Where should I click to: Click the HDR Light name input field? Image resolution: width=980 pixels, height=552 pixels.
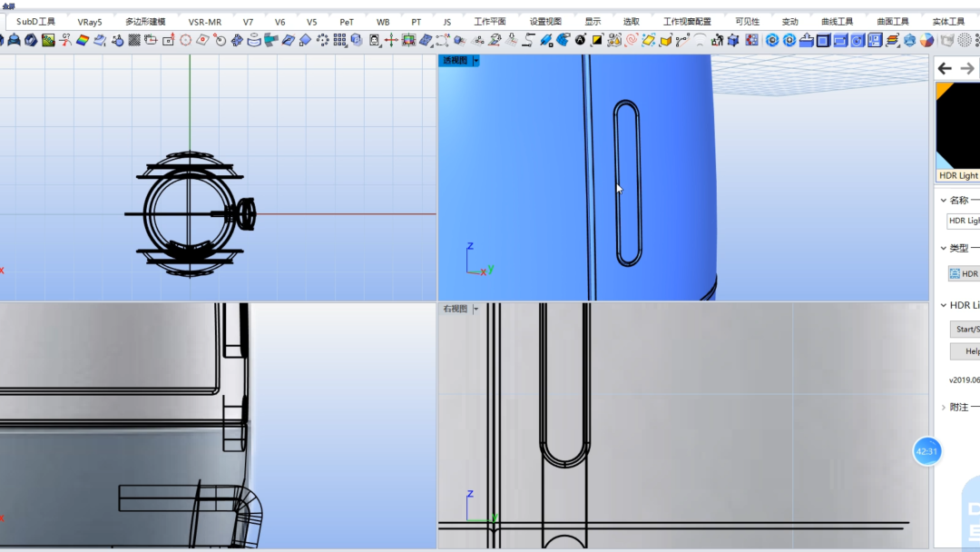pyautogui.click(x=963, y=221)
